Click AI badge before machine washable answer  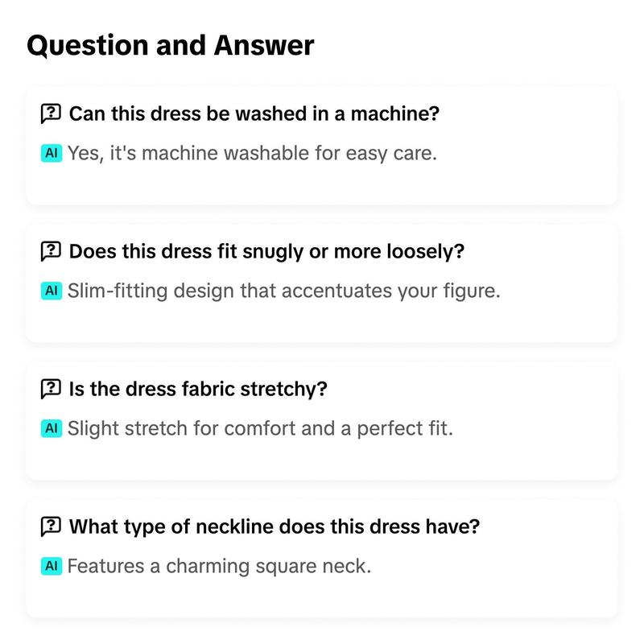pos(52,153)
